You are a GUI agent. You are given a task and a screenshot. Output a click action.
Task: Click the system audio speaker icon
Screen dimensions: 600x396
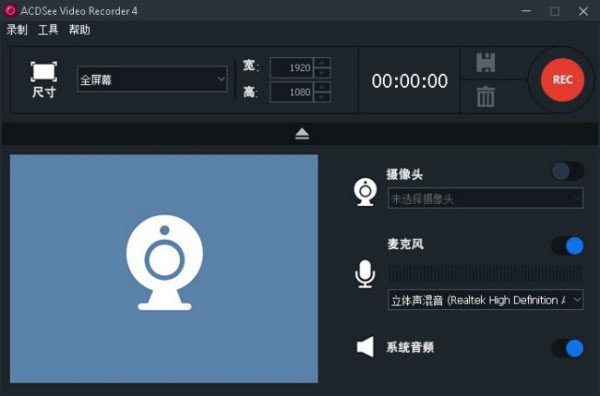[365, 347]
